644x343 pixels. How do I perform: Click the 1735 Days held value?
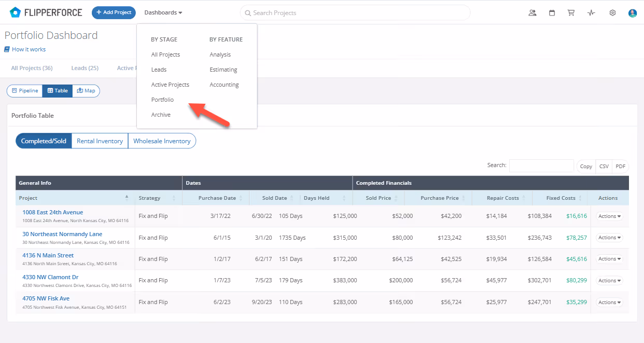pos(292,238)
